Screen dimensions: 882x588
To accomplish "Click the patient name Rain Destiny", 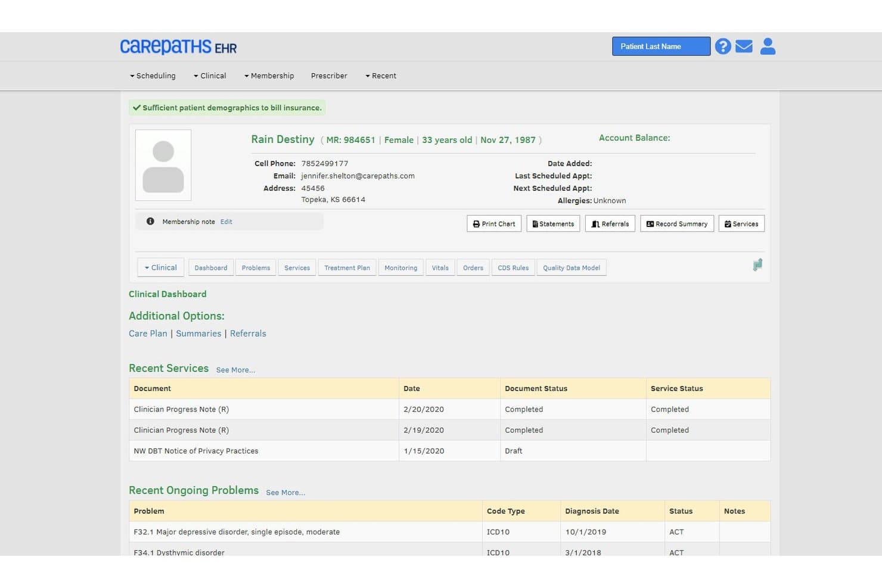I will (x=282, y=139).
